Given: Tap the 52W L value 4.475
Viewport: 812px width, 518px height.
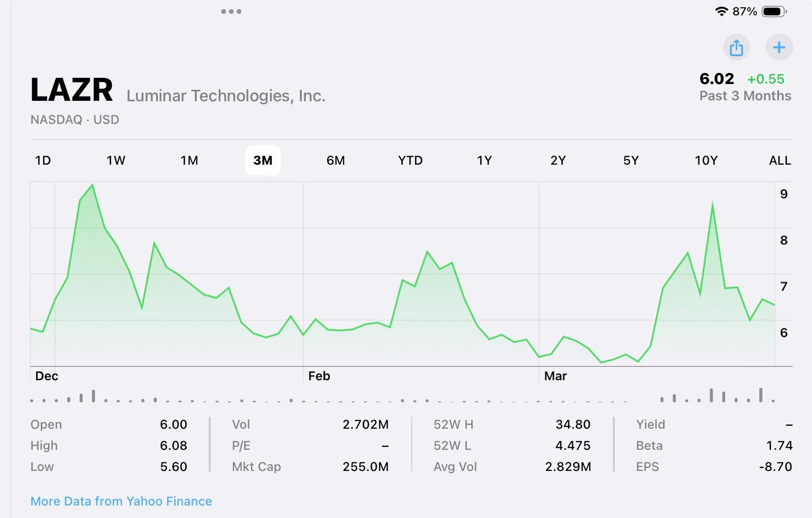Looking at the screenshot, I should click(573, 446).
